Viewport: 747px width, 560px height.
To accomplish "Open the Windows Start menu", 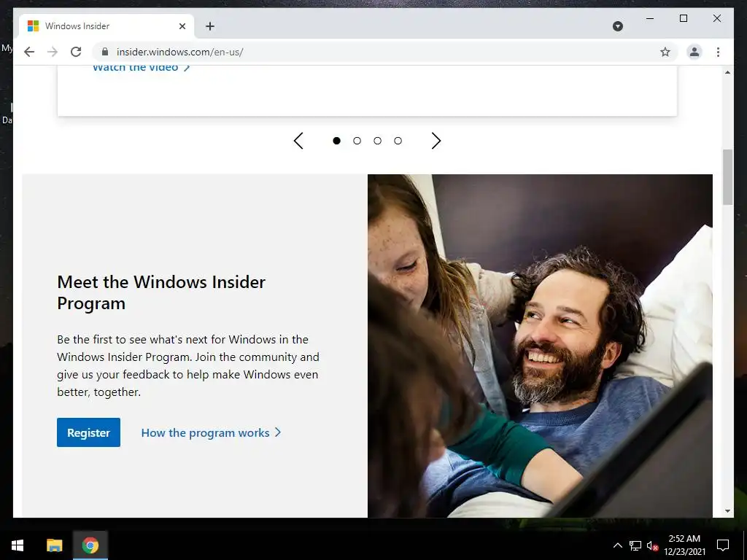I will pos(18,545).
